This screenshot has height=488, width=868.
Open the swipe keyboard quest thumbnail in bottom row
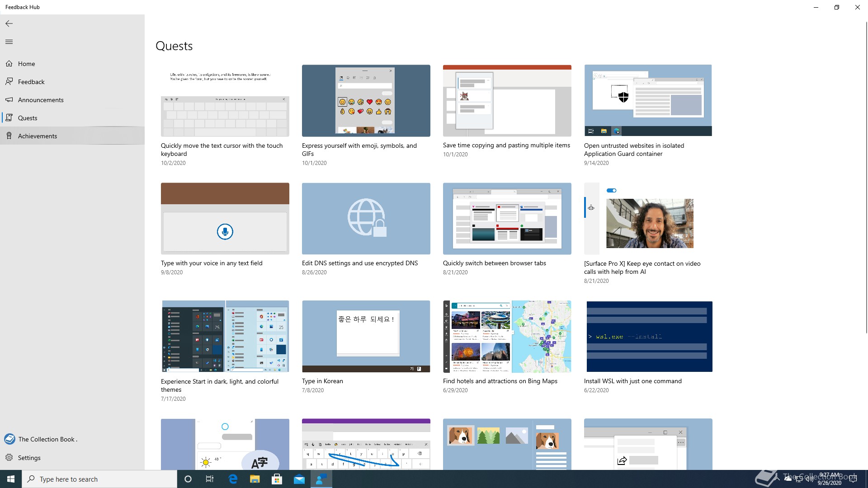click(x=366, y=444)
